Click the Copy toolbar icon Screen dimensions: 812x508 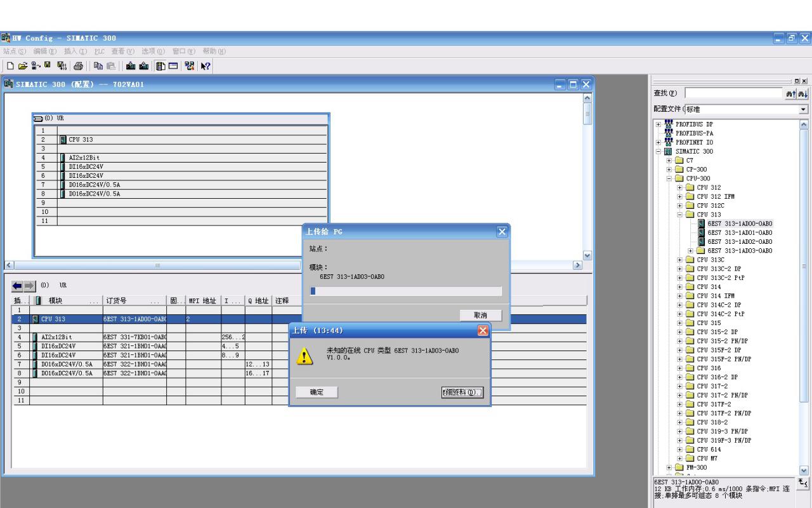[98, 66]
